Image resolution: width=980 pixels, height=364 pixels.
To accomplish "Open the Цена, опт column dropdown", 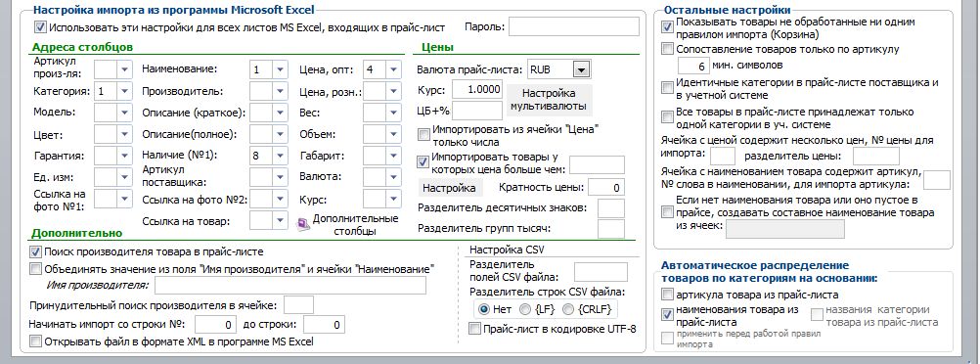I will point(393,69).
